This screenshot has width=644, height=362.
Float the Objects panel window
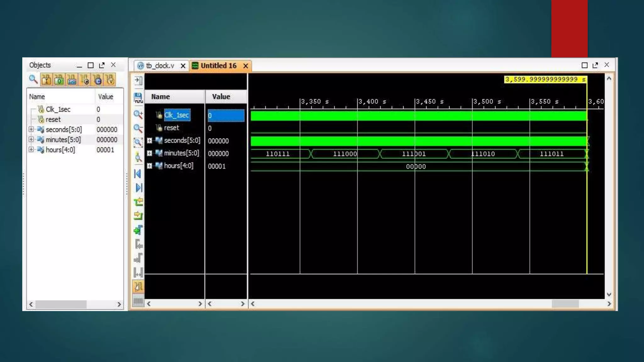coord(102,65)
